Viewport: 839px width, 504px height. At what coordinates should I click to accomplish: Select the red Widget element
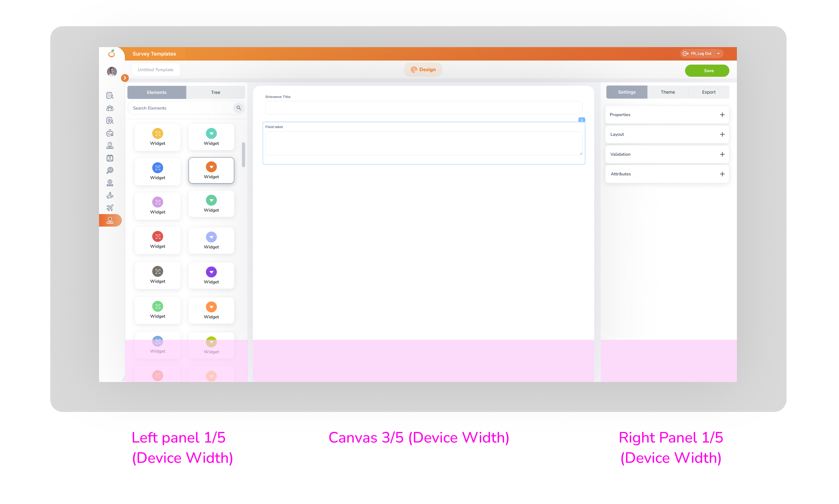[158, 240]
